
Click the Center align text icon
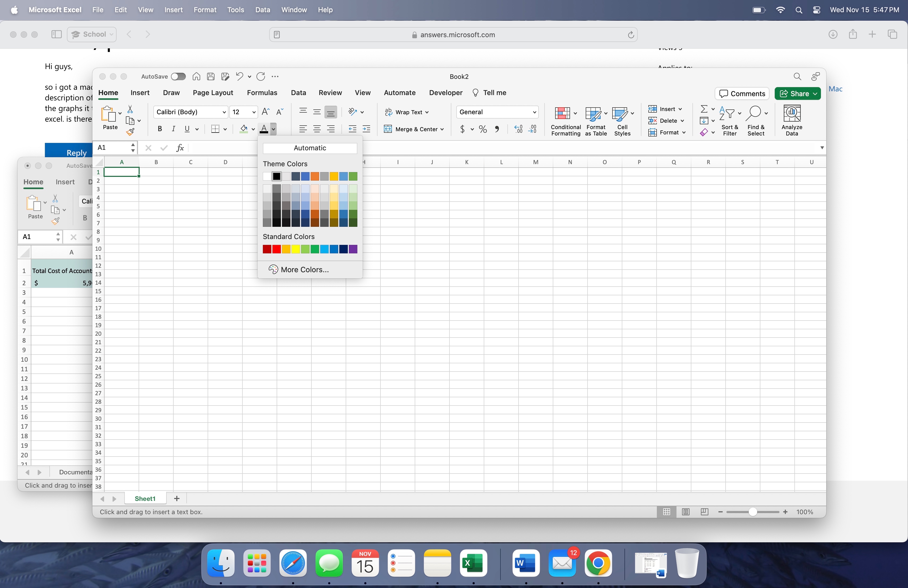[317, 129]
